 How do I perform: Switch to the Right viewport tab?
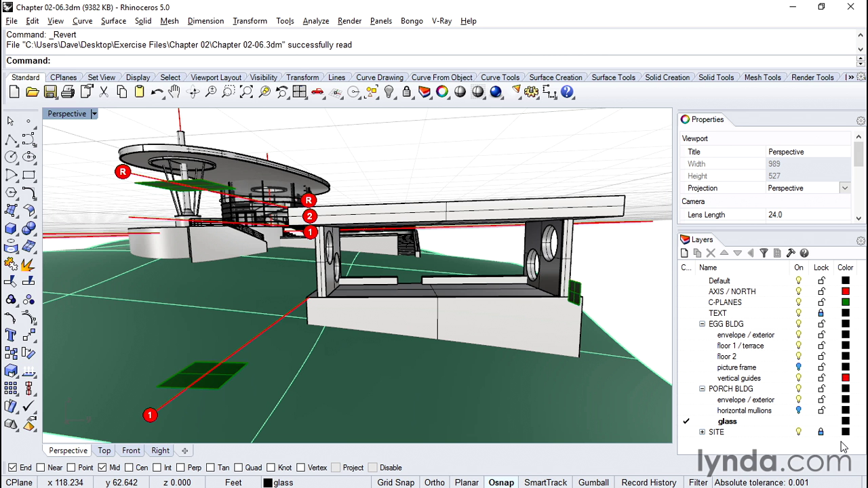pos(161,451)
